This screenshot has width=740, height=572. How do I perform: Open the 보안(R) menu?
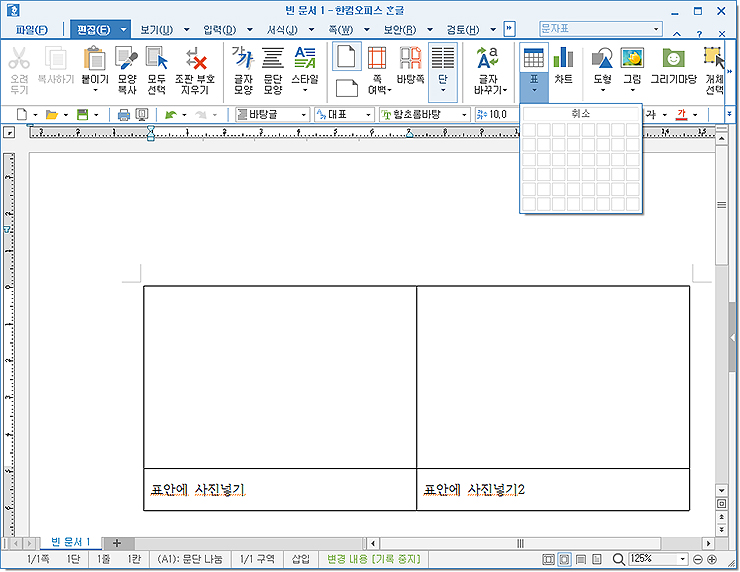point(400,30)
